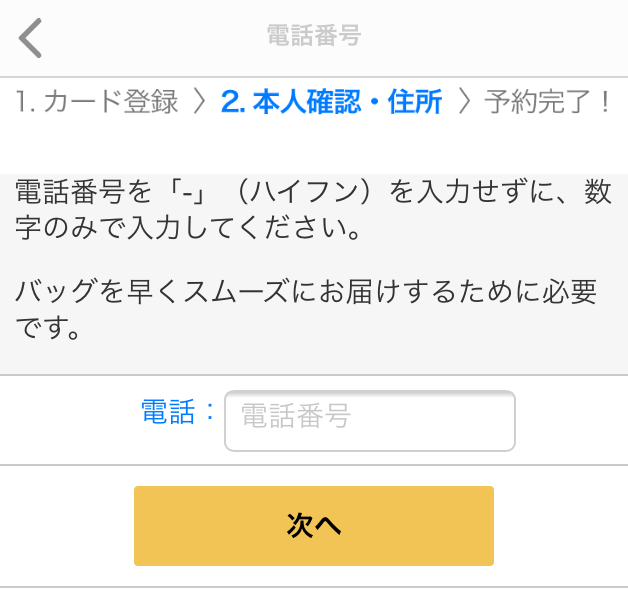Click the step number "2." in breadcrumb

234,102
